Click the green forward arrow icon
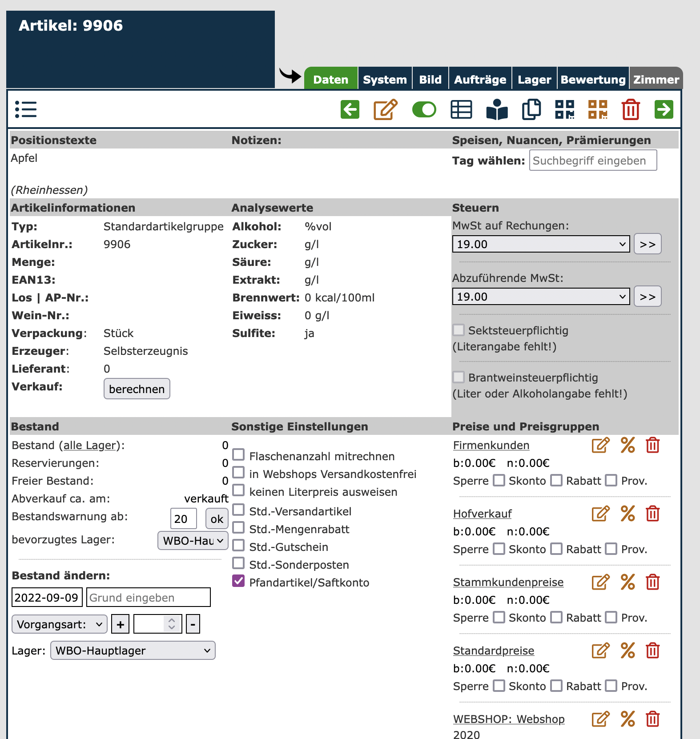 click(664, 109)
